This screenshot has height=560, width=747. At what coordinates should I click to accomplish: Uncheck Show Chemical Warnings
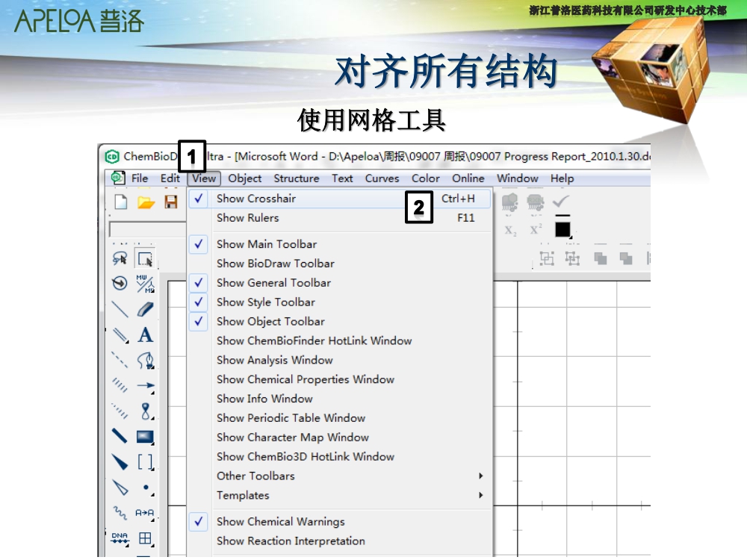click(339, 522)
